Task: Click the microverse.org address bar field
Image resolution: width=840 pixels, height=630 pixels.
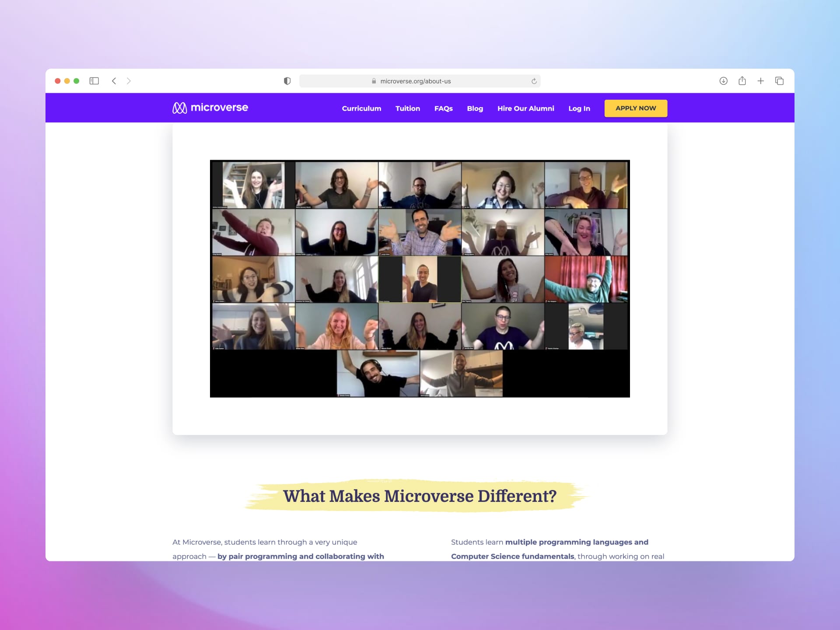Action: [x=415, y=81]
